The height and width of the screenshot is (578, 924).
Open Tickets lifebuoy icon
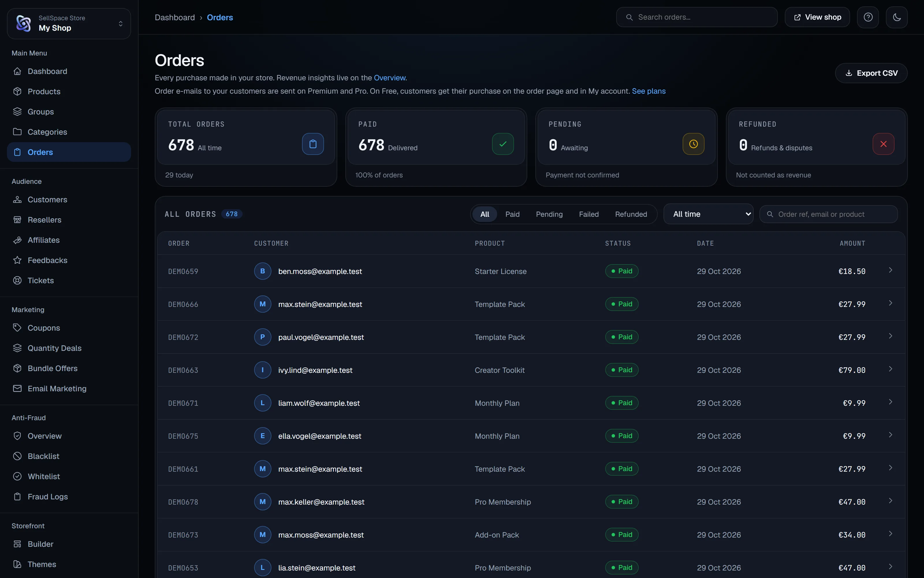(17, 281)
